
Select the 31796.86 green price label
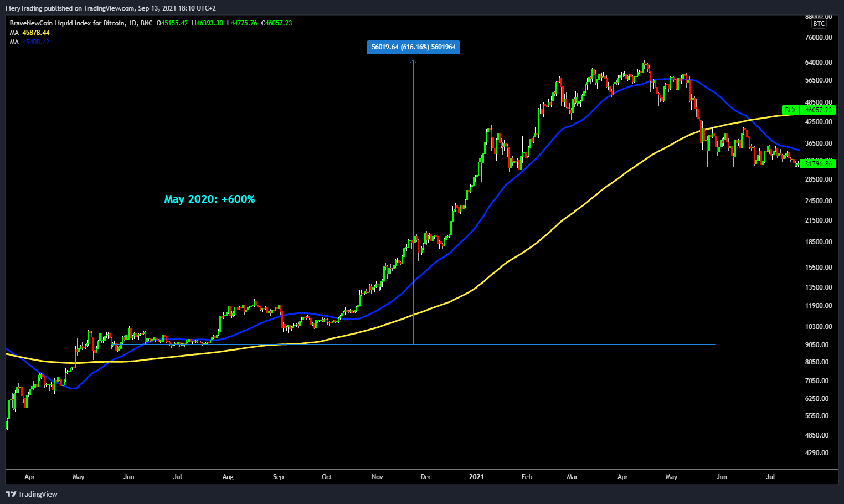pos(818,163)
